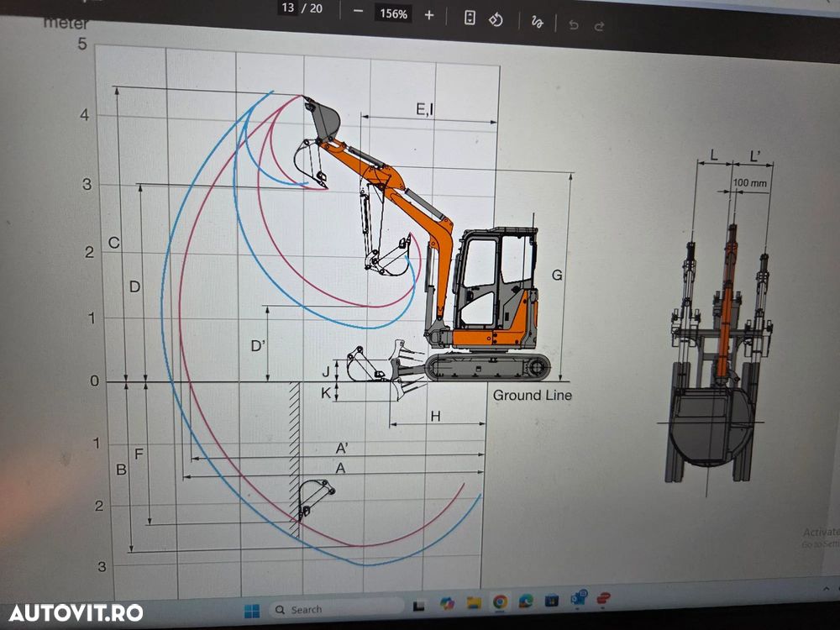This screenshot has width=840, height=630.
Task: Open Microsoft Store from the taskbar
Action: point(552,601)
